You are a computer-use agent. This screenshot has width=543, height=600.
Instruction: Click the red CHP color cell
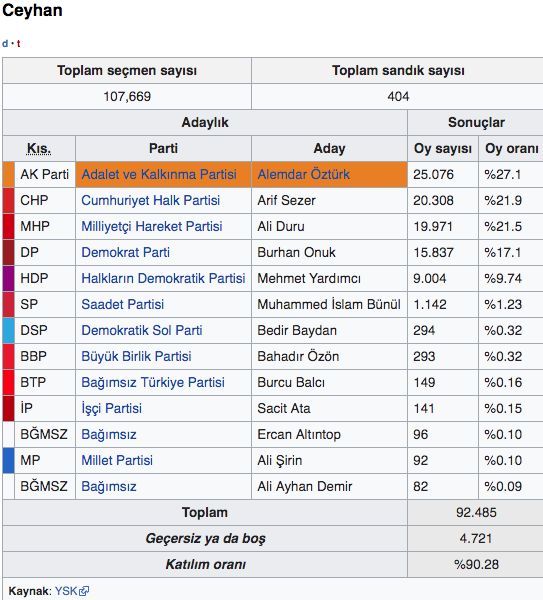tap(8, 201)
